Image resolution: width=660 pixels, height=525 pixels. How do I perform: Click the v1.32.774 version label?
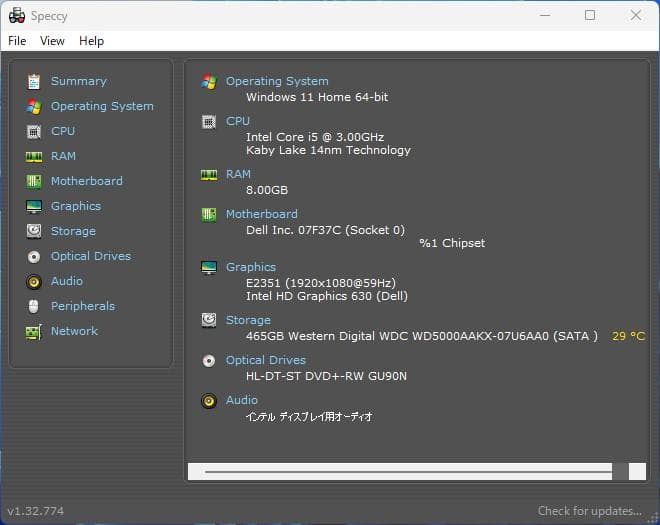(36, 511)
